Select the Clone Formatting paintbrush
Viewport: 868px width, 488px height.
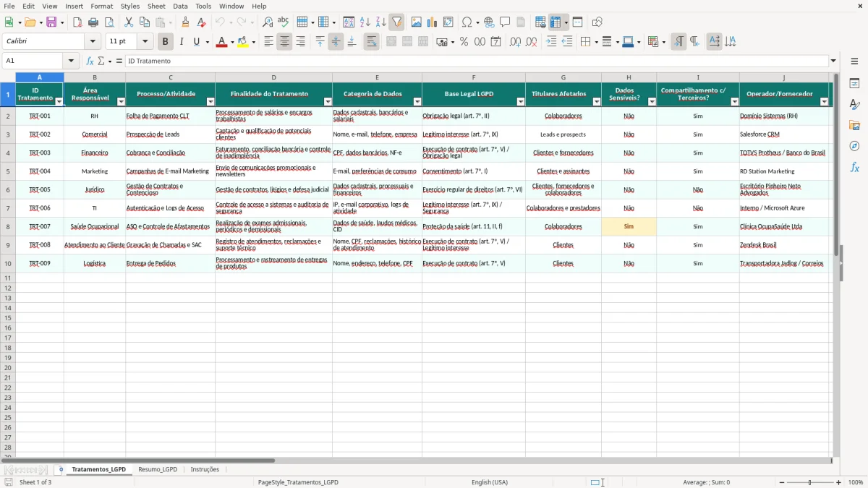point(186,22)
